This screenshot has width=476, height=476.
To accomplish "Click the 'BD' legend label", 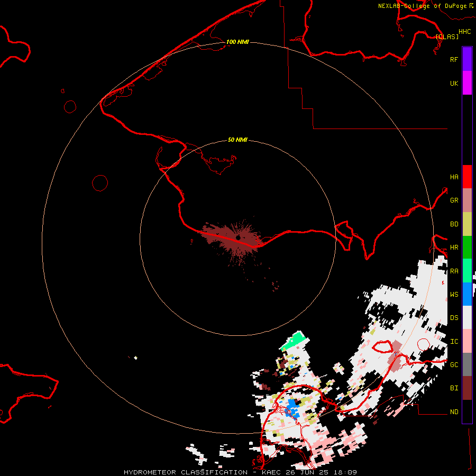I will [454, 224].
